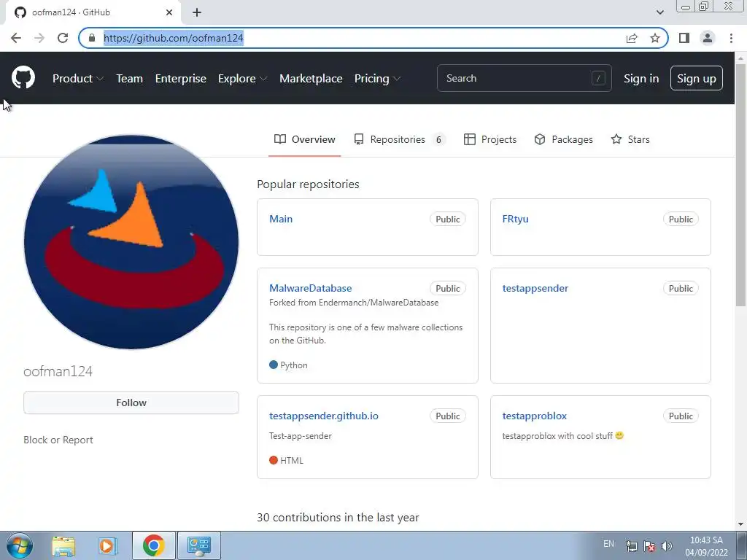Click the address bar URL
Viewport: 747px width, 560px height.
174,38
